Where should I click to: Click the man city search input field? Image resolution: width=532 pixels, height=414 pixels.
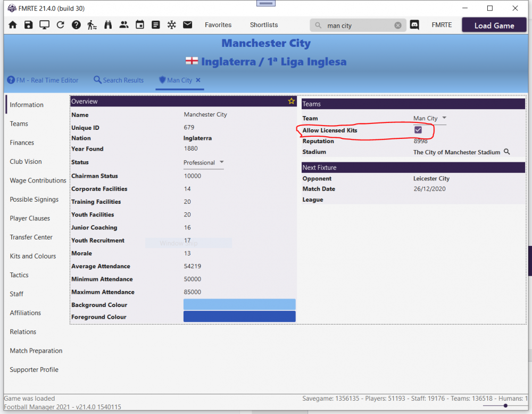pyautogui.click(x=359, y=26)
